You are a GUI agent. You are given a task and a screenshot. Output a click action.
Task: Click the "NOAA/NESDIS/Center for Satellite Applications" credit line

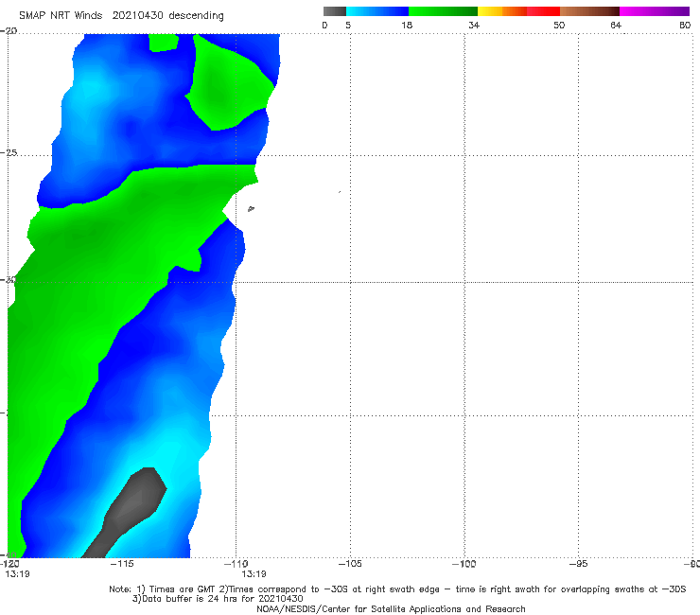(x=391, y=609)
